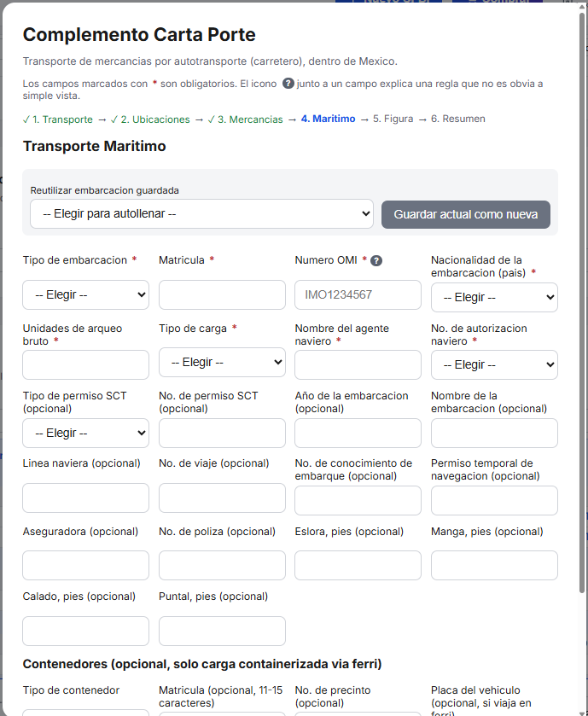
Task: Go to step 1. Transporte
Action: pos(57,119)
